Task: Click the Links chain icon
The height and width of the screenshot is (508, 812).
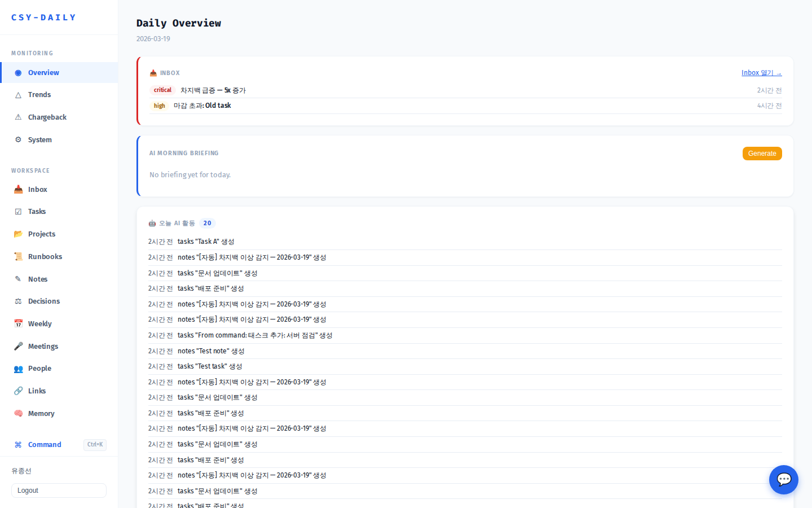Action: pos(18,391)
